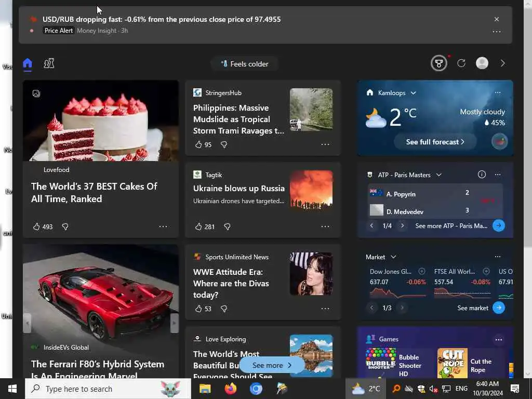Open WWE Attitude Era headline
Viewport: 532px width, 399px height.
click(x=231, y=283)
